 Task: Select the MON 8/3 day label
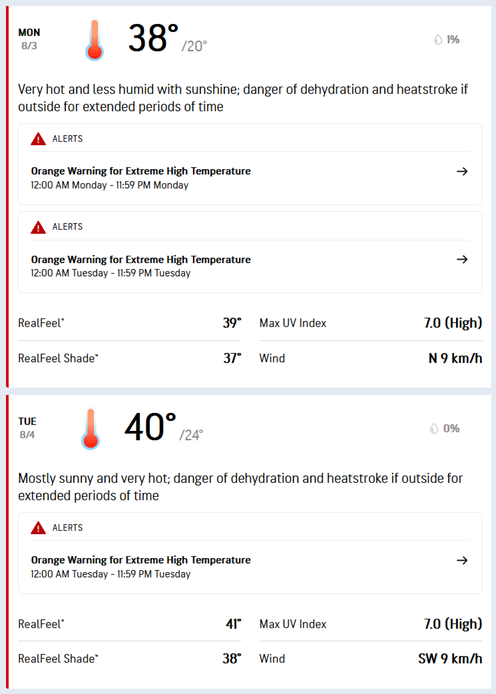tap(29, 39)
